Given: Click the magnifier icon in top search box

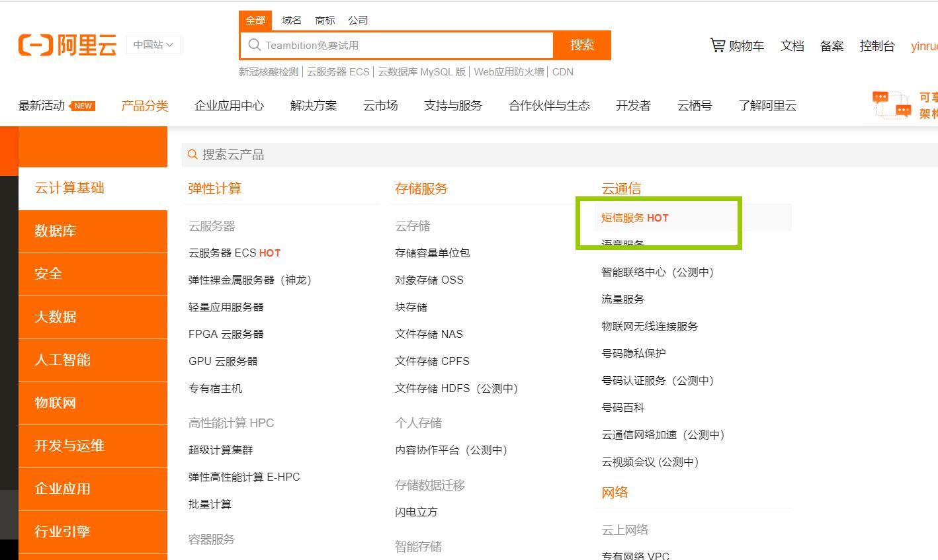Looking at the screenshot, I should click(254, 45).
